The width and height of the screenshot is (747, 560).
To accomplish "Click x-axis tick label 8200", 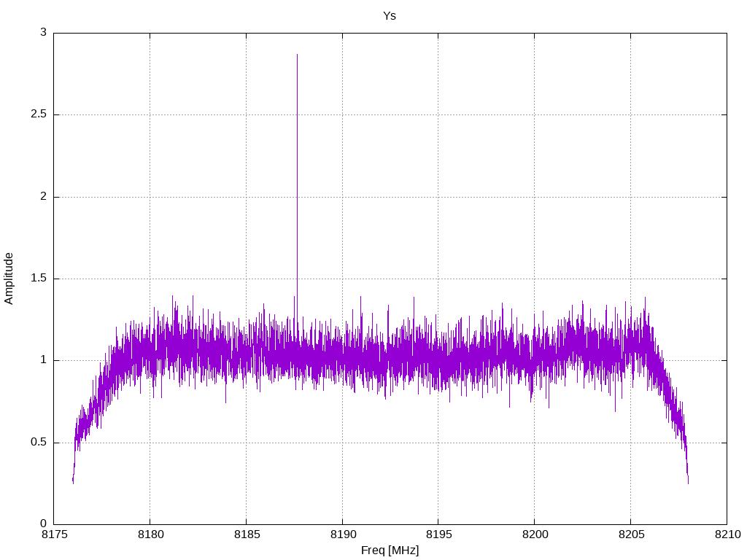I will pos(535,534).
